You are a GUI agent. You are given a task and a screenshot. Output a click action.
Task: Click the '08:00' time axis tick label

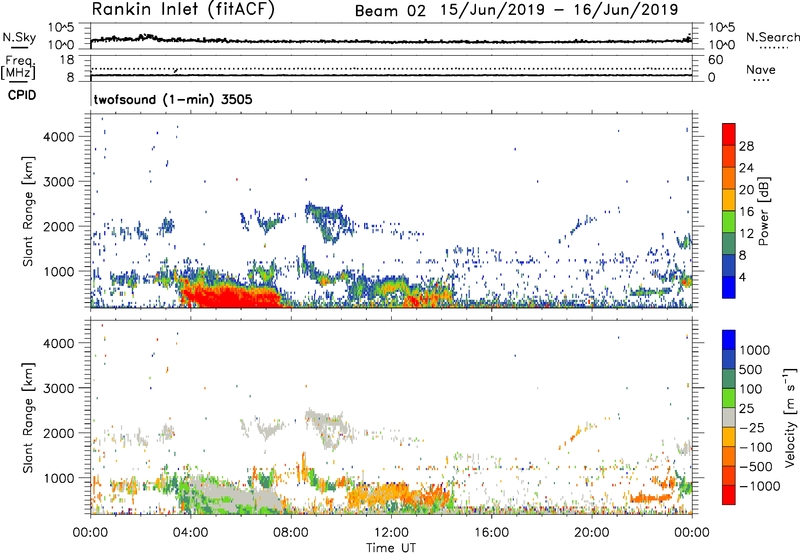click(x=291, y=533)
